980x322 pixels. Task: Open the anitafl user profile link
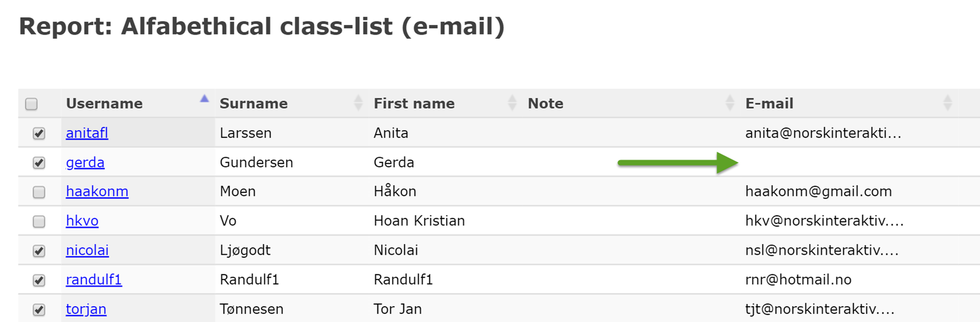click(x=87, y=133)
